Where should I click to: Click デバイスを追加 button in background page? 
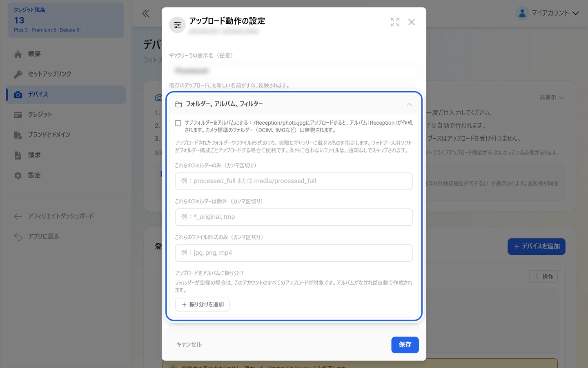[536, 247]
